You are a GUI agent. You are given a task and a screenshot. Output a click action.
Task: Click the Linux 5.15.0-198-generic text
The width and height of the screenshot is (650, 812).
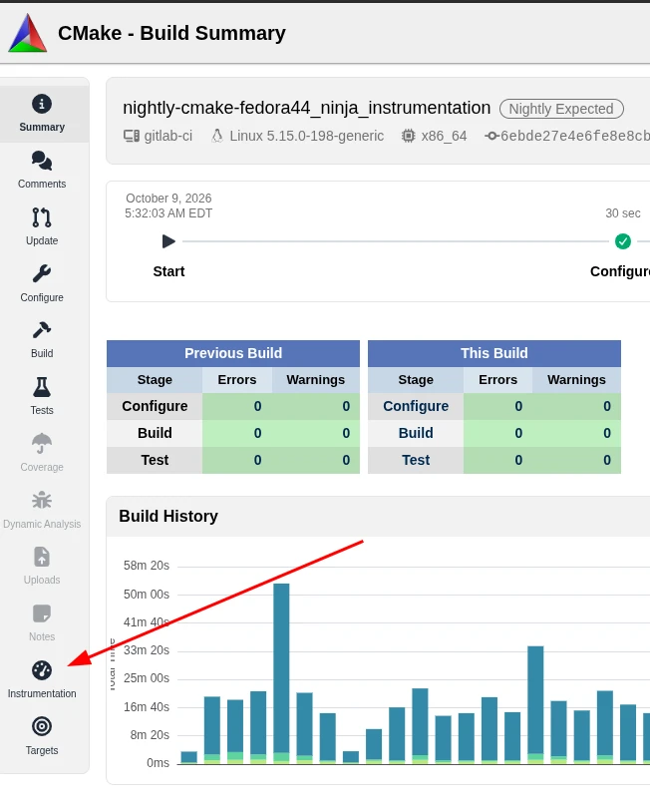pos(307,137)
